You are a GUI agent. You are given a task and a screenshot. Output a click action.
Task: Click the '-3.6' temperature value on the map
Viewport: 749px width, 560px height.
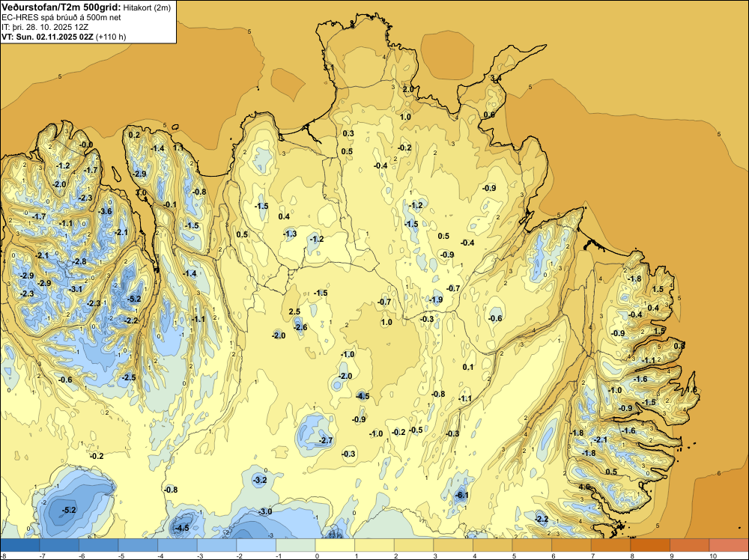click(x=105, y=211)
